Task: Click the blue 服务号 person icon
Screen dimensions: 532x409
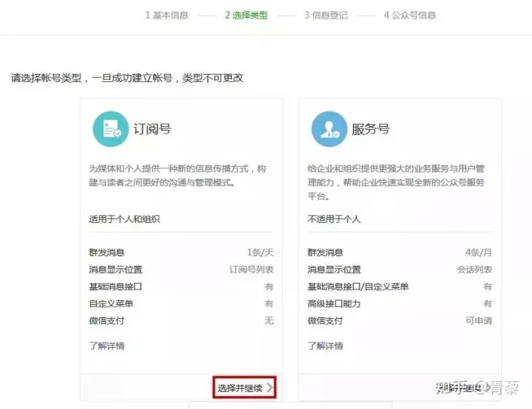Action: tap(329, 129)
